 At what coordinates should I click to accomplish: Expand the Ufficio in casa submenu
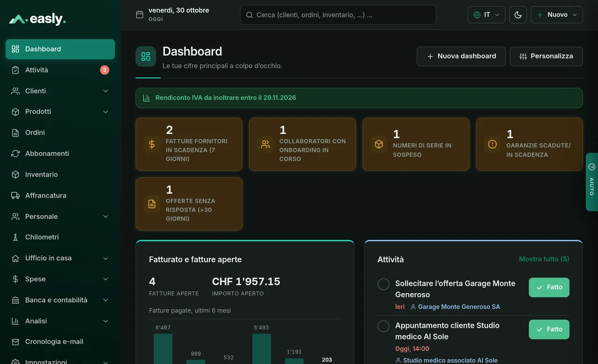(106, 258)
